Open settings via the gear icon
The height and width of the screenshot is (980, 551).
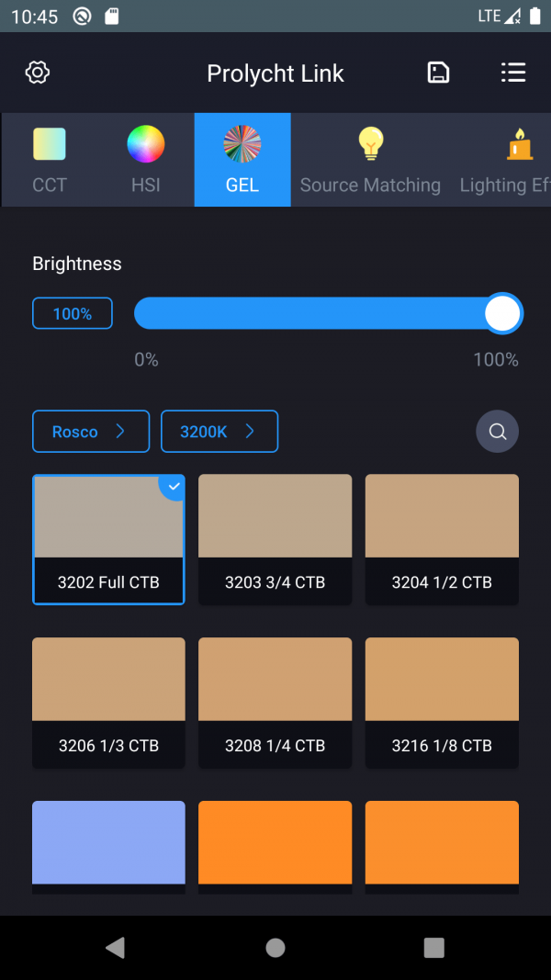[38, 73]
